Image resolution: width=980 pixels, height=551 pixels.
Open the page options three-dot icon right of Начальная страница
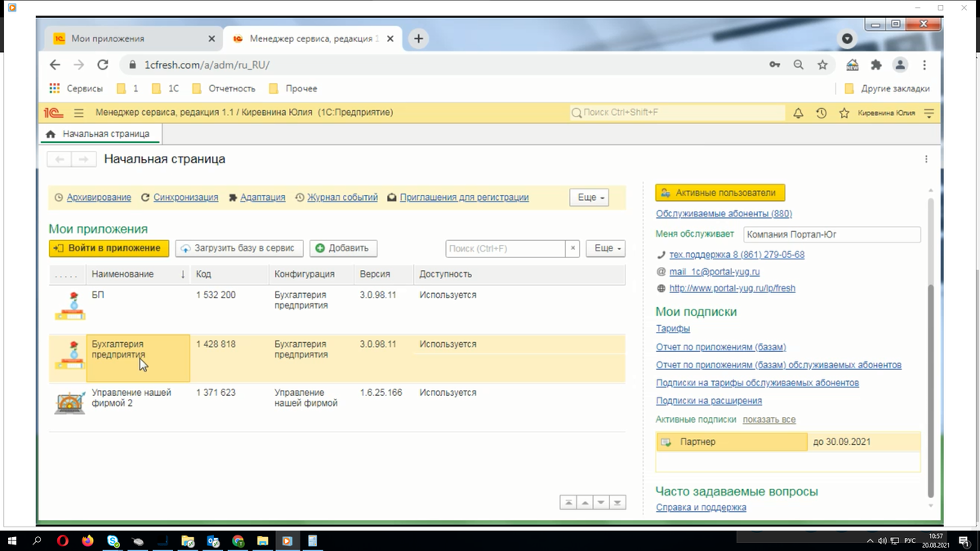tap(926, 159)
